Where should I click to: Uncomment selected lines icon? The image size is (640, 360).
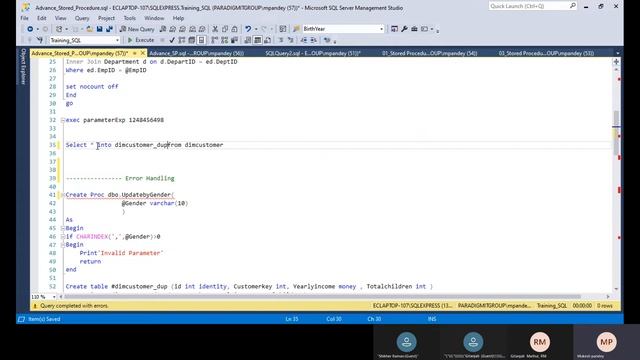coord(291,40)
